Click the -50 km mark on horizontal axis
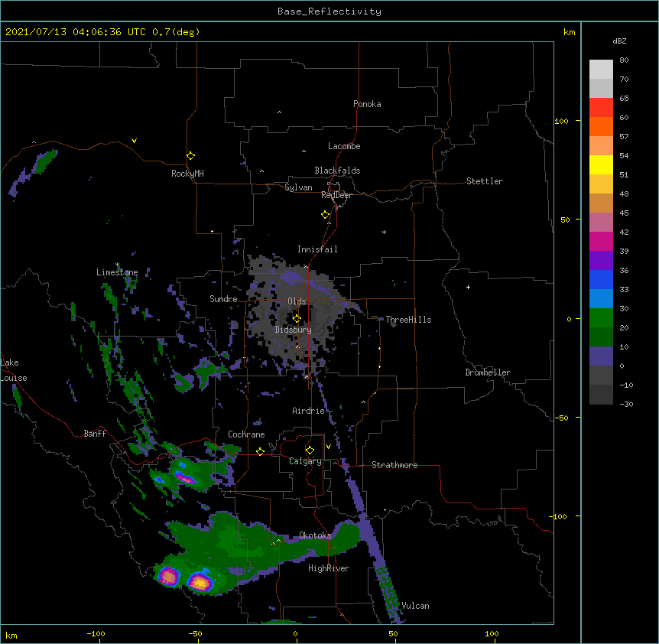The width and height of the screenshot is (659, 644). coord(195,634)
